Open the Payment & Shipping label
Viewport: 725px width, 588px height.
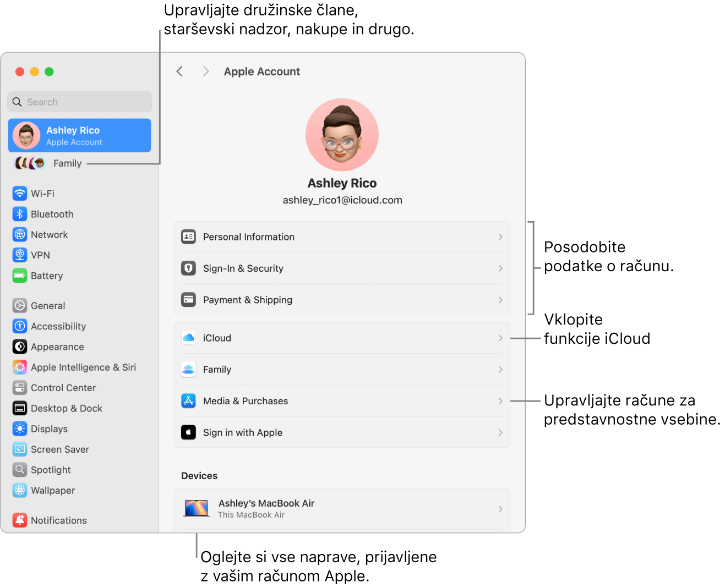(248, 300)
